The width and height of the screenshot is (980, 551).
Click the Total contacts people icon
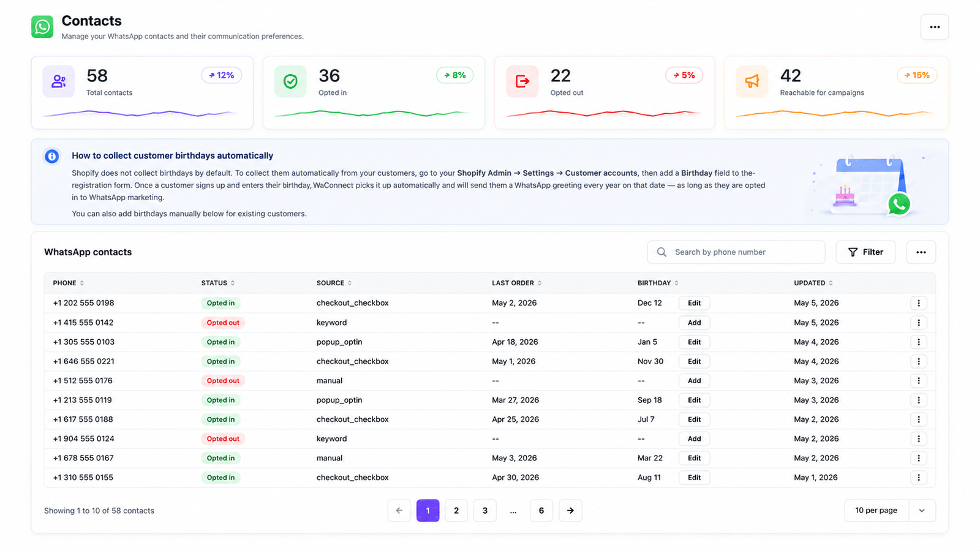[x=59, y=81]
